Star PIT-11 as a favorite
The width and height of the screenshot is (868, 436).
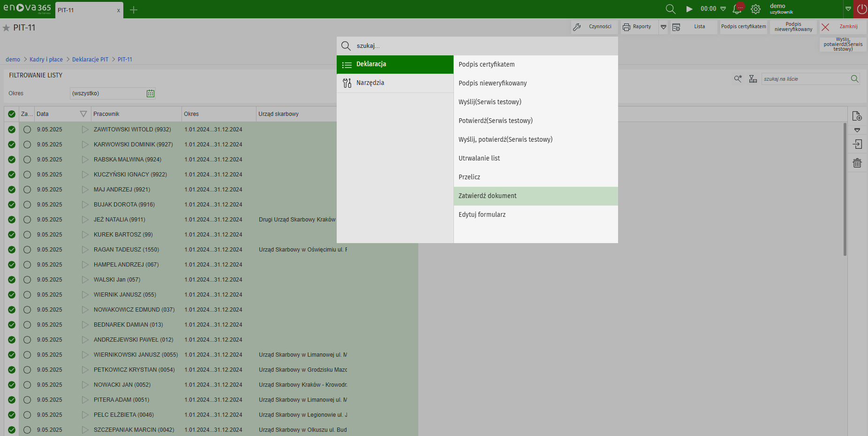coord(6,28)
